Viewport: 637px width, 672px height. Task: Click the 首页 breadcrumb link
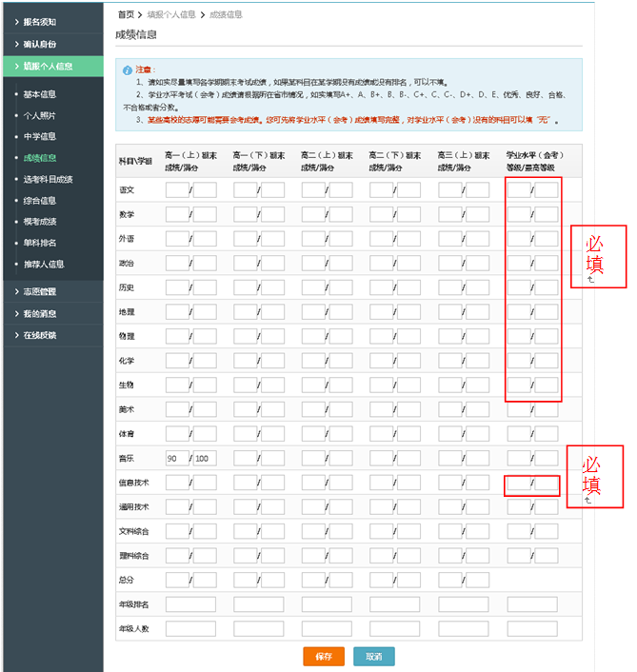(x=125, y=15)
